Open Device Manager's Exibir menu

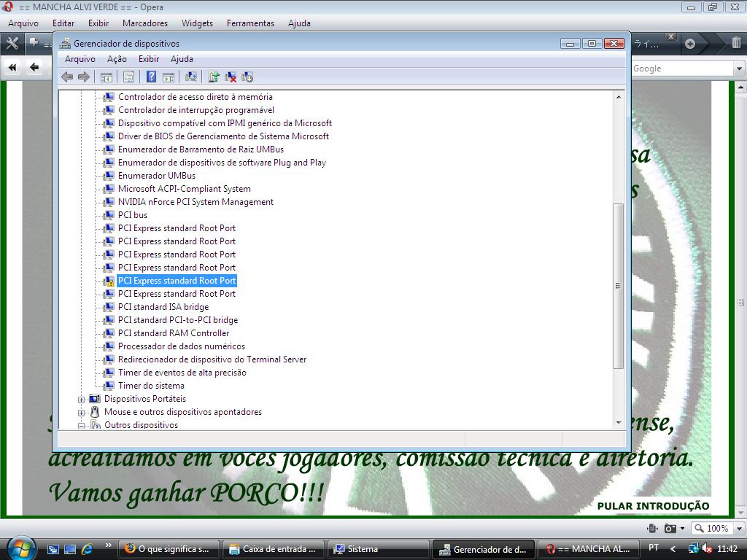point(149,59)
